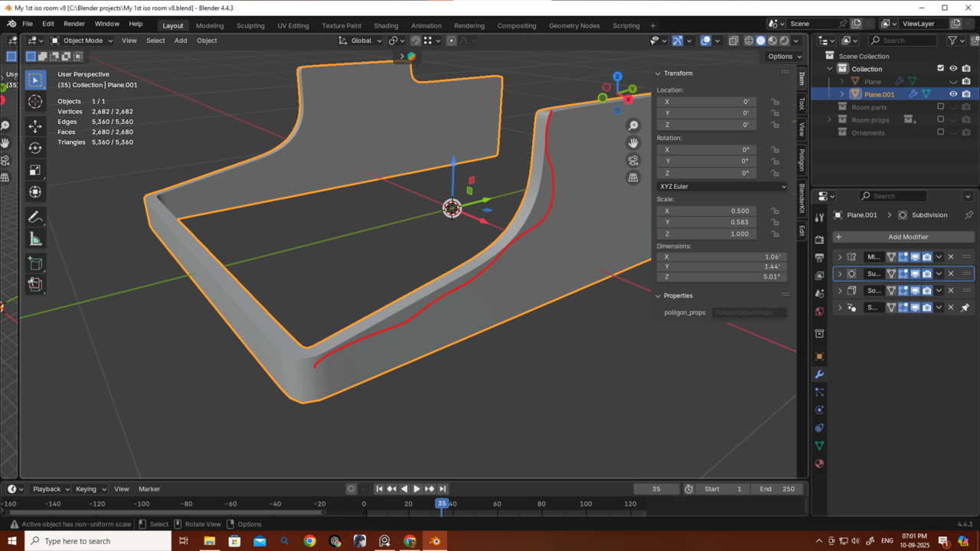
Task: Select the Rotate tool in toolbar
Action: tap(35, 148)
